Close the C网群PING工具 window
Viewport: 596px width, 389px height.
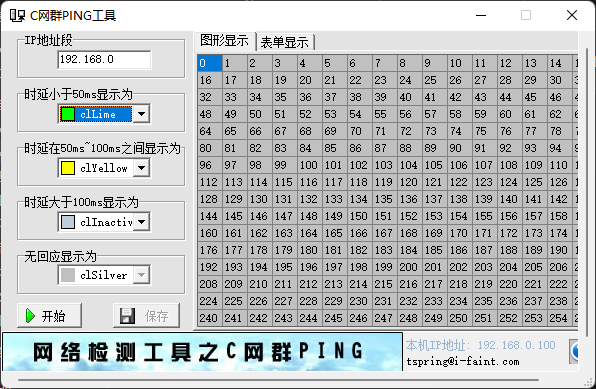572,15
